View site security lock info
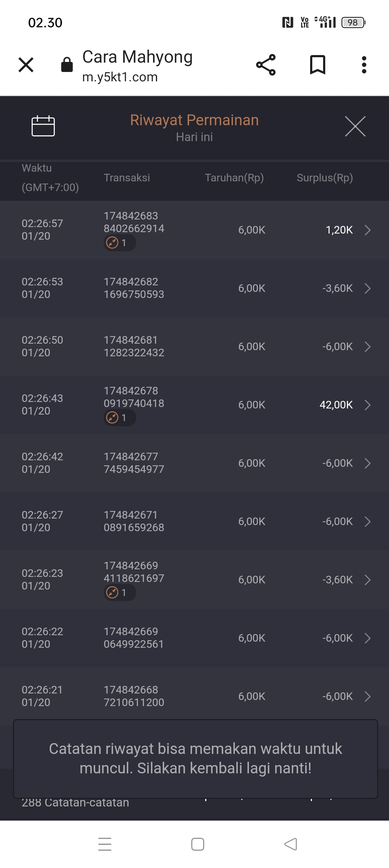The height and width of the screenshot is (868, 389). (x=67, y=65)
